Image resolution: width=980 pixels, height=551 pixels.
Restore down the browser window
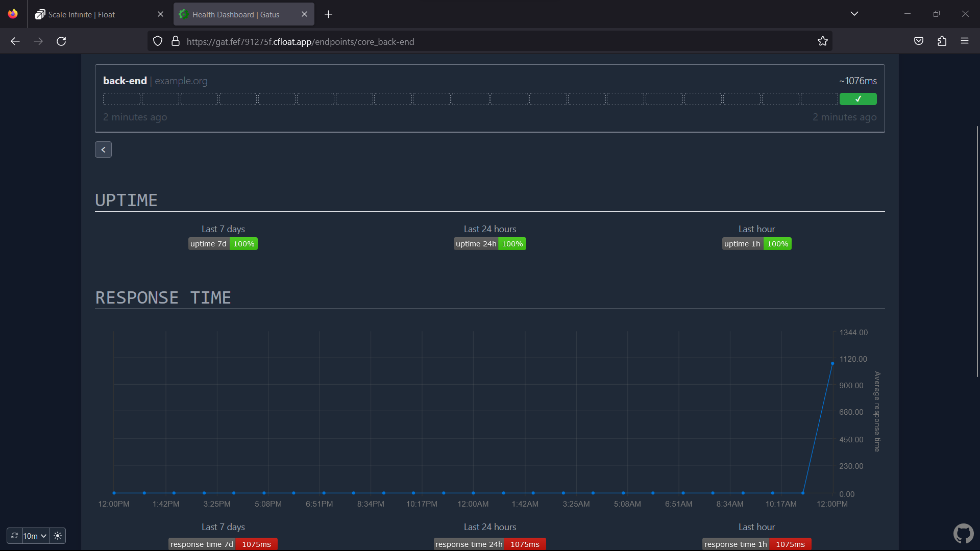936,14
